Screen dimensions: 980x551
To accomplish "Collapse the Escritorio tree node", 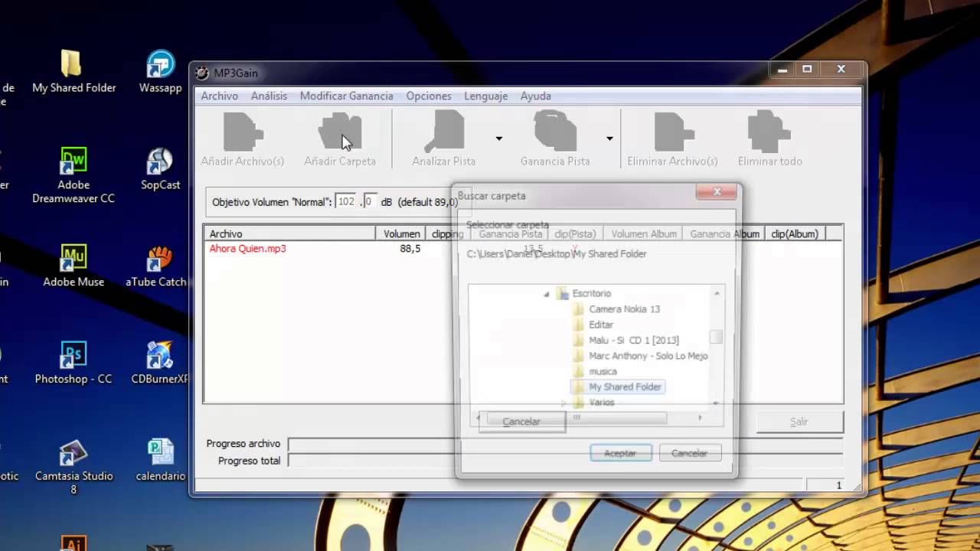I will tap(547, 294).
